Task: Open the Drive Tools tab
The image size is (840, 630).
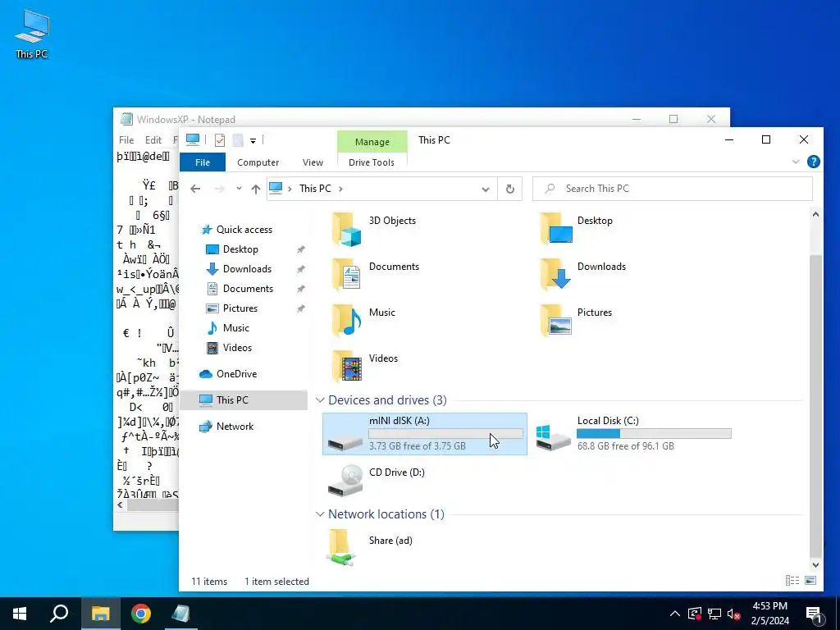Action: [x=372, y=162]
